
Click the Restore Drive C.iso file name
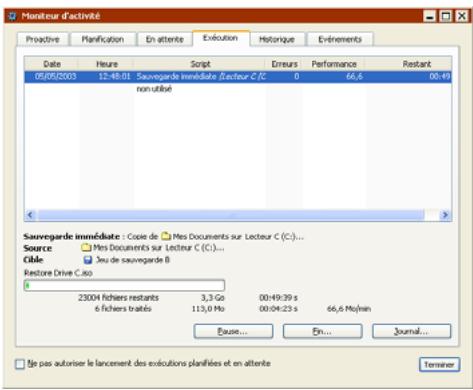(58, 273)
